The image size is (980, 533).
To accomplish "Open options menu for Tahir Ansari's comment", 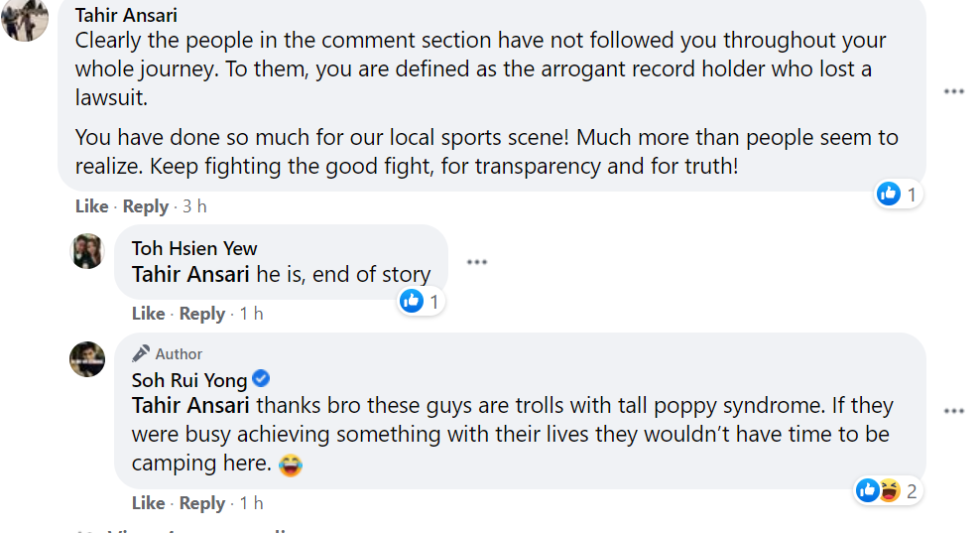I will tap(954, 91).
